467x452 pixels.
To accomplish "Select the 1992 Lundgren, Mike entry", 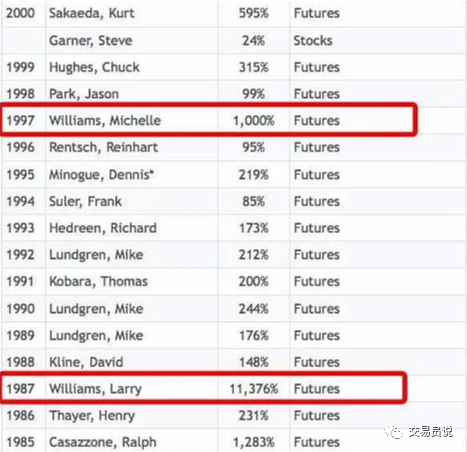I will (96, 255).
